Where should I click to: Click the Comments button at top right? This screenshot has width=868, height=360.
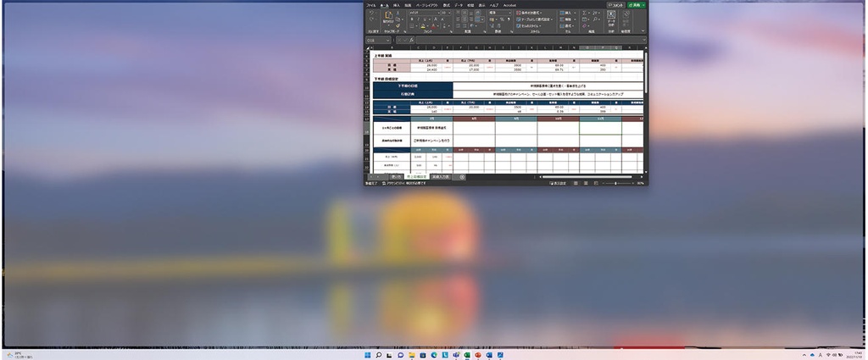pyautogui.click(x=616, y=6)
